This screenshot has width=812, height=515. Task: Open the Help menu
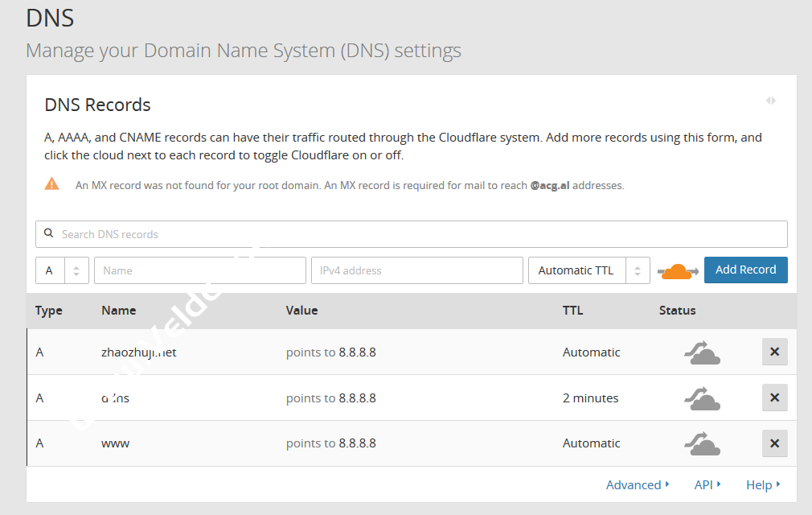click(759, 484)
